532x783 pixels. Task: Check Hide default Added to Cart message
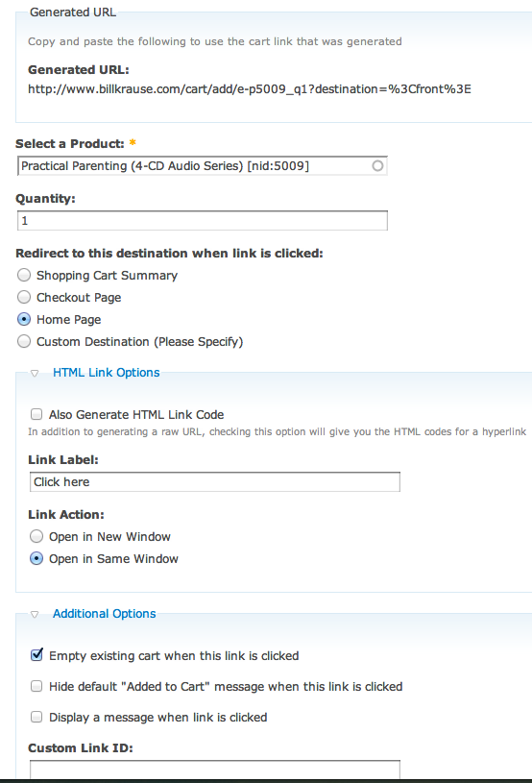click(x=36, y=686)
